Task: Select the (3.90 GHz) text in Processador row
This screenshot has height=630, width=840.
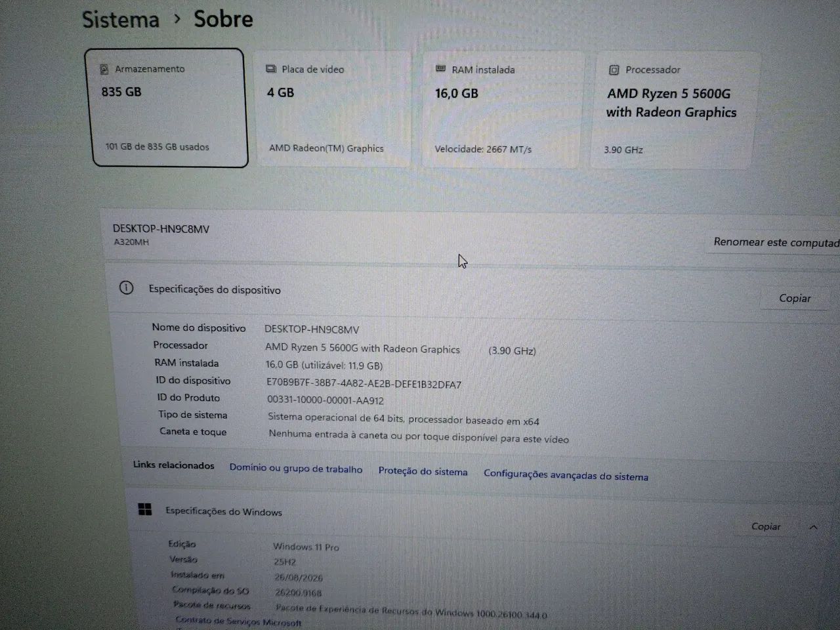Action: [x=512, y=351]
